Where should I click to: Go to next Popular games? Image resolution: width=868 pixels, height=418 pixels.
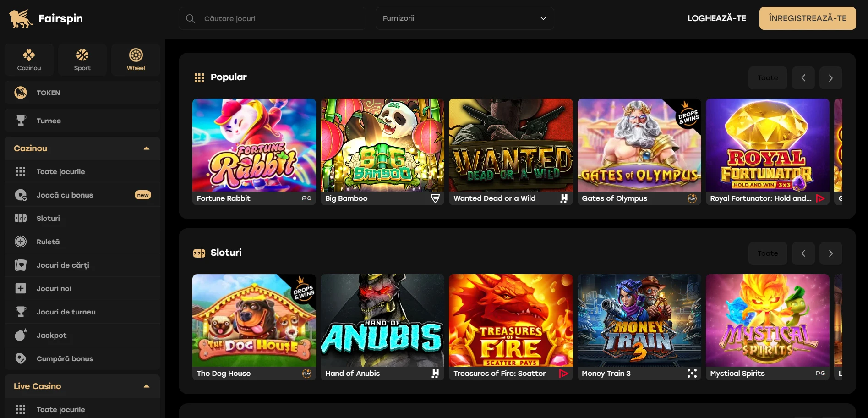(830, 78)
